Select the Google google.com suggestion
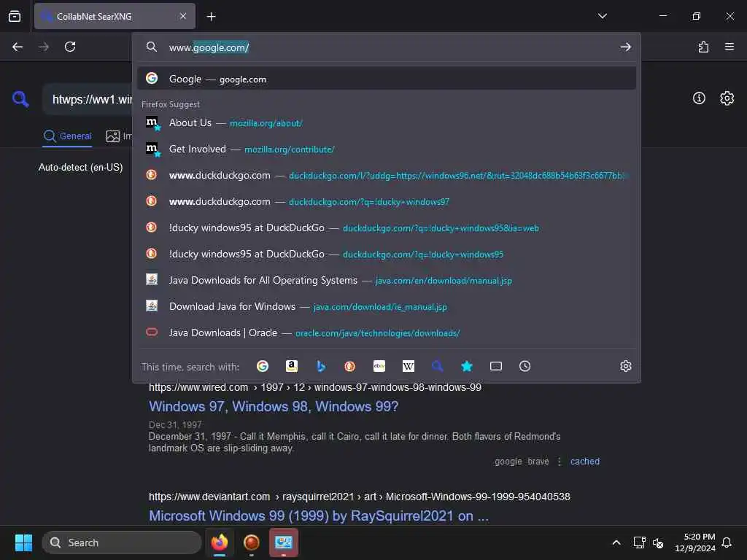Viewport: 747px width, 560px height. pos(387,79)
